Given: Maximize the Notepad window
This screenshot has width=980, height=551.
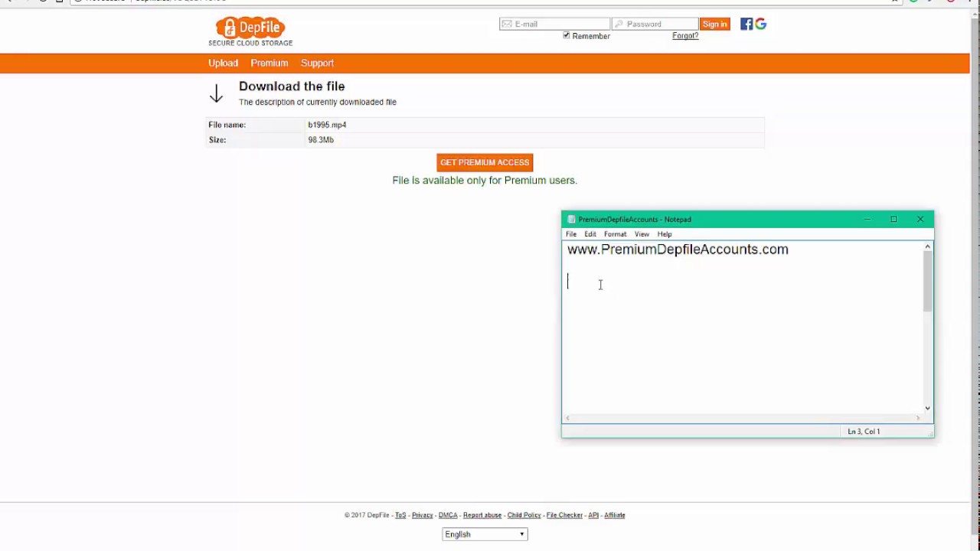Looking at the screenshot, I should click(x=893, y=220).
